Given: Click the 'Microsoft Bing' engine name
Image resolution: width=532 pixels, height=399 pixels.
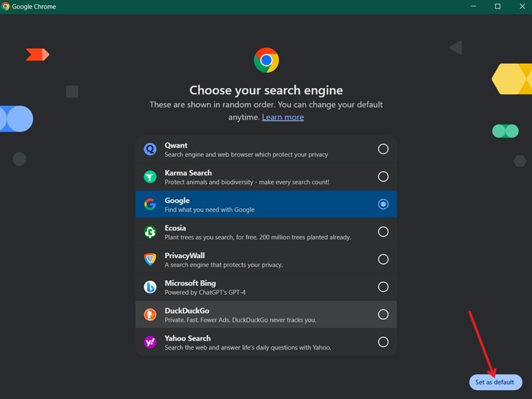Looking at the screenshot, I should [x=190, y=283].
